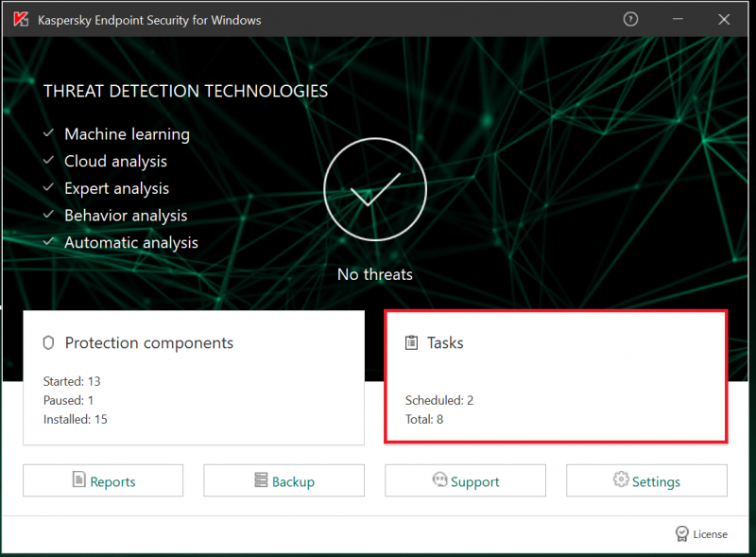Close the Kaspersky Endpoint Security window

click(724, 19)
